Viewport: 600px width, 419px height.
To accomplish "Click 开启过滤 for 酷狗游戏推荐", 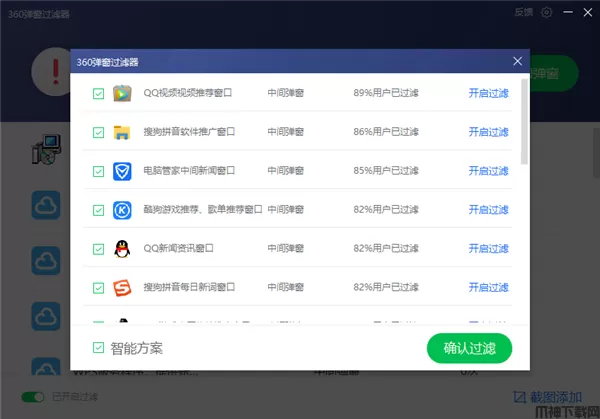I will pyautogui.click(x=489, y=210).
